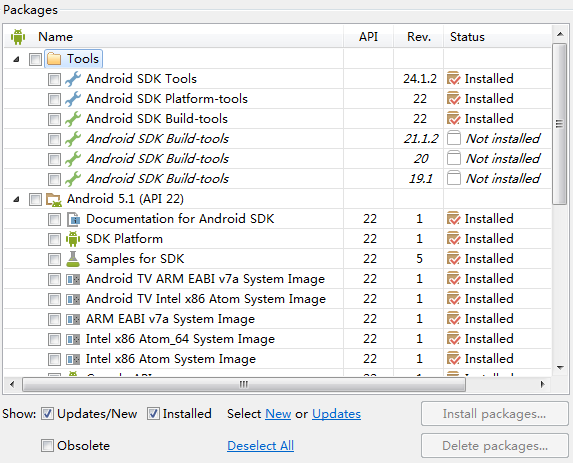Check the Tools group checkbox
Viewport: 573px width, 463px height.
coord(35,59)
